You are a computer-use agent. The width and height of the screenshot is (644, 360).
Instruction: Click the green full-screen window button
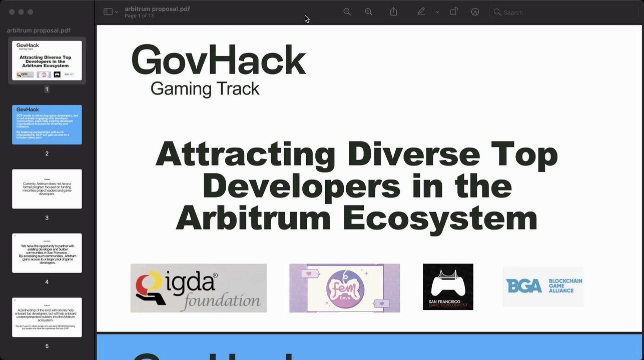(x=30, y=12)
